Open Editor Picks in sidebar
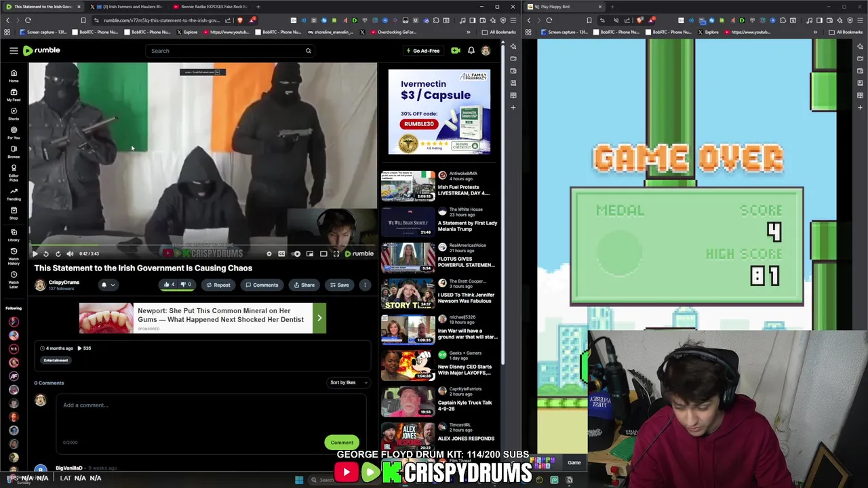The height and width of the screenshot is (488, 868). (x=14, y=173)
